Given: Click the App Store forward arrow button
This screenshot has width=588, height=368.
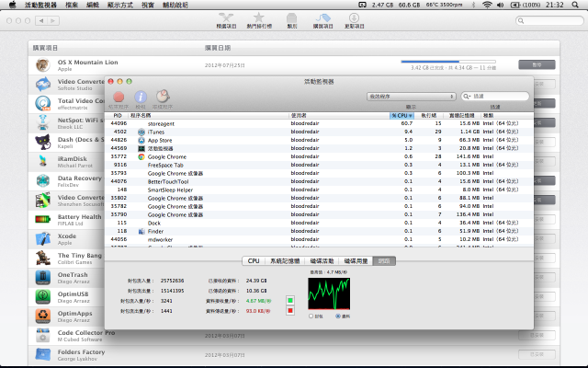Looking at the screenshot, I should [53, 20].
